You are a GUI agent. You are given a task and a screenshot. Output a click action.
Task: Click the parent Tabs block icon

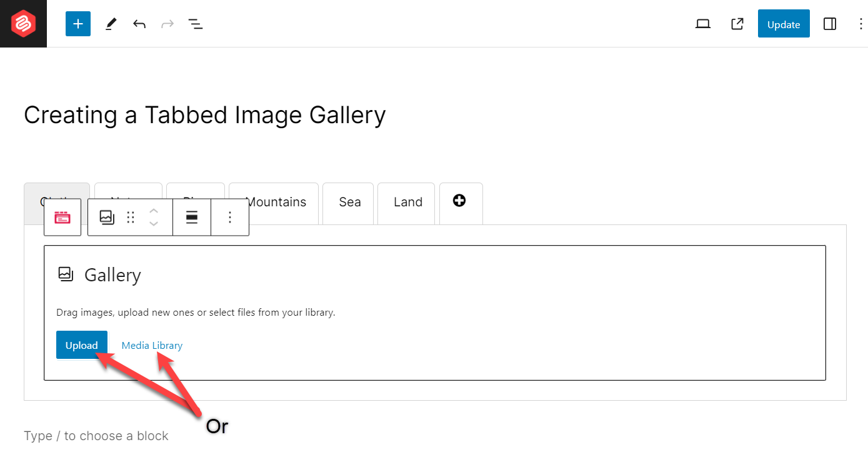click(x=62, y=217)
